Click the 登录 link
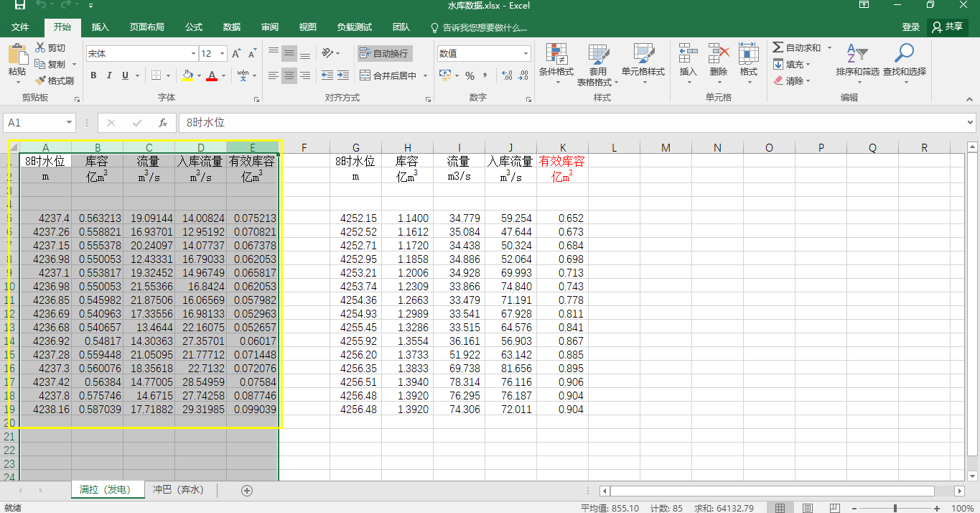980x513 pixels. [910, 27]
